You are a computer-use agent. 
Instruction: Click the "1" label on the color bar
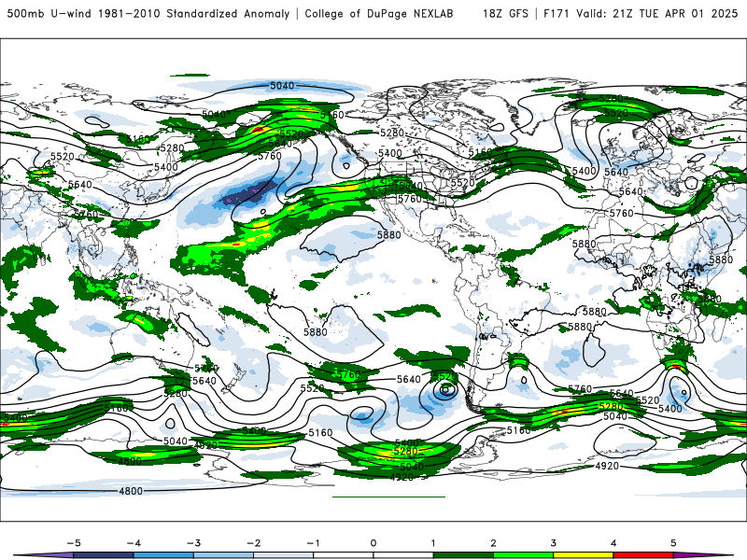click(x=433, y=543)
